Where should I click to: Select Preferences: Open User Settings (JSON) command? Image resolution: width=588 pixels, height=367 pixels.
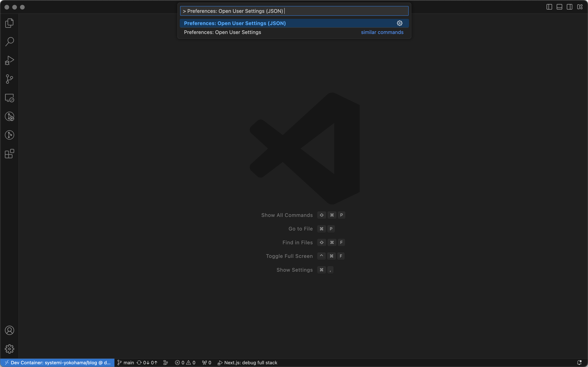click(x=294, y=23)
